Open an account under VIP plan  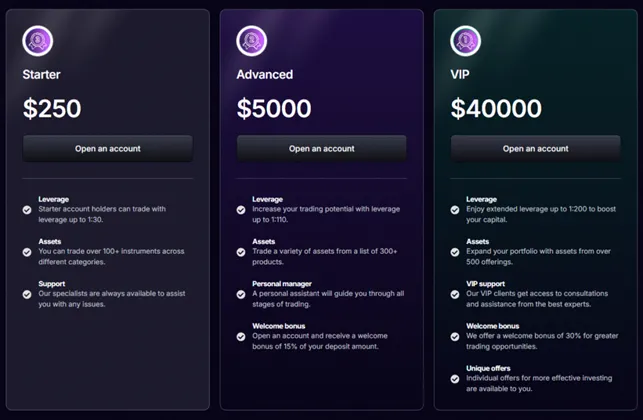[536, 149]
